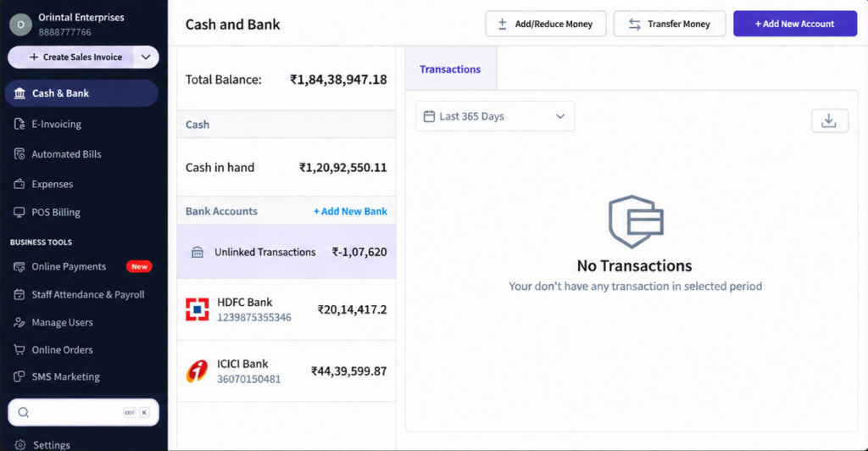
Task: Click the Oriintal Enterprises avatar circle
Action: pos(20,25)
